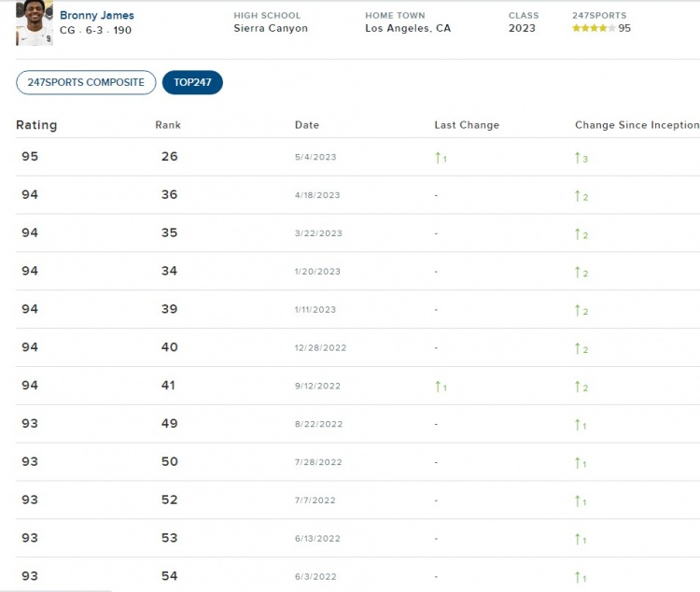
Task: Click the Last Change up arrow for 5/4/2023
Action: click(439, 158)
